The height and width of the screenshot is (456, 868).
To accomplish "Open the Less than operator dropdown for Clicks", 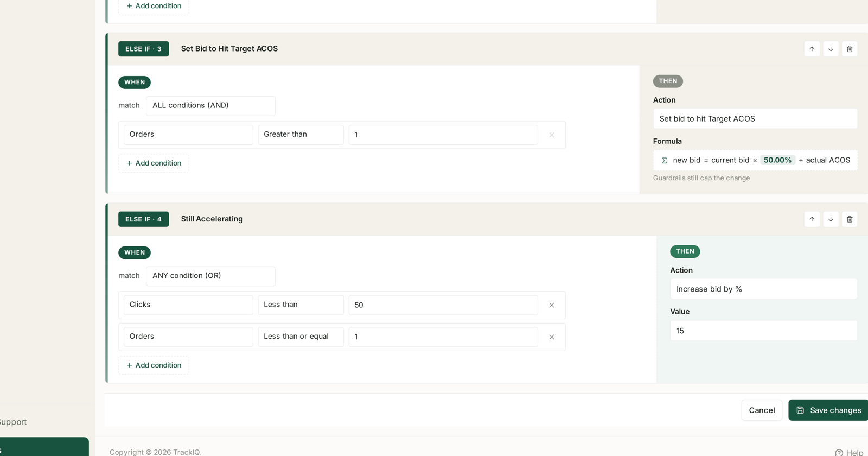I will (301, 305).
